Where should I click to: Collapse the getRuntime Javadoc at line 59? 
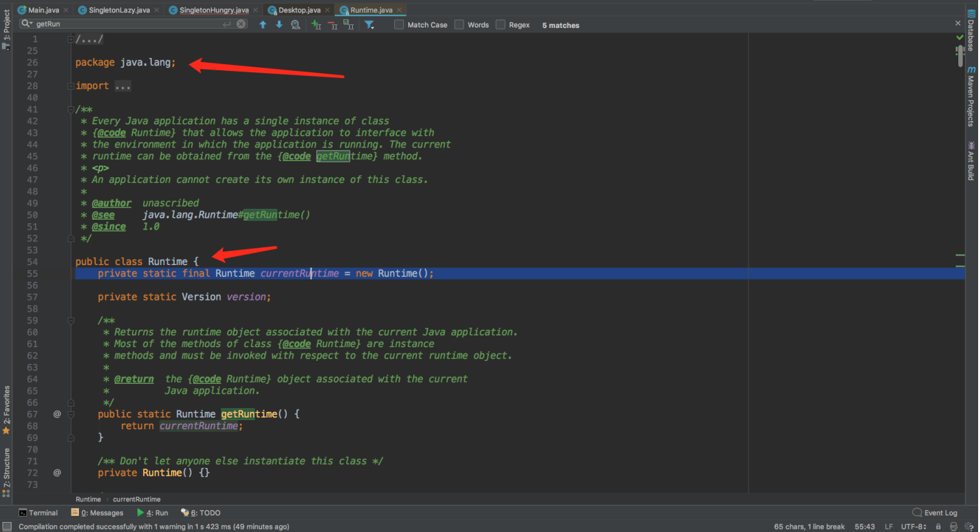71,320
